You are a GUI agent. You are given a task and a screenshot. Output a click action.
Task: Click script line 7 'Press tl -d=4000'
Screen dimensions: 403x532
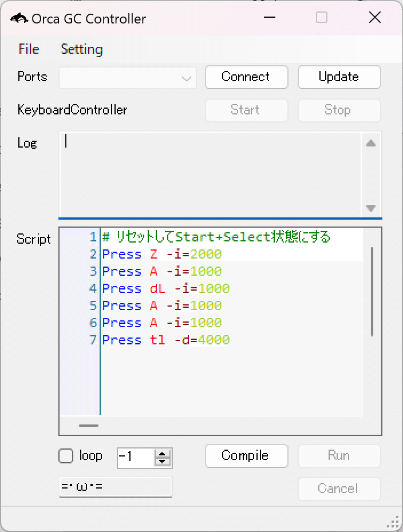[166, 340]
